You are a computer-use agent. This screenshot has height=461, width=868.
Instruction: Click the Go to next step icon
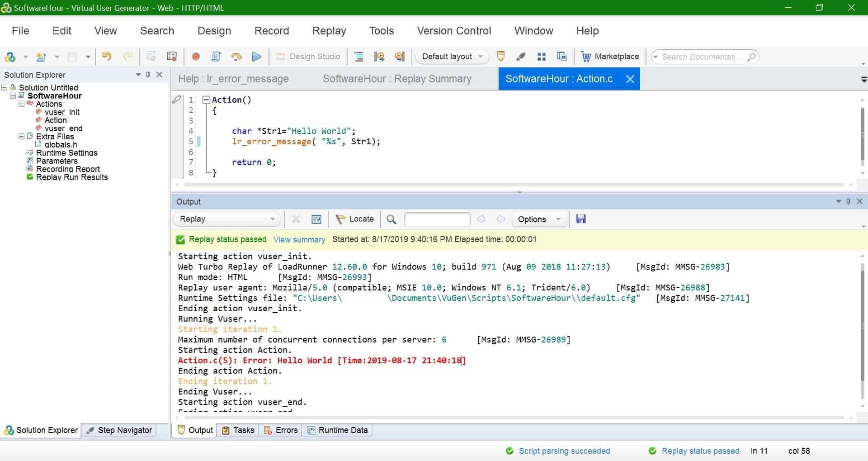point(400,57)
